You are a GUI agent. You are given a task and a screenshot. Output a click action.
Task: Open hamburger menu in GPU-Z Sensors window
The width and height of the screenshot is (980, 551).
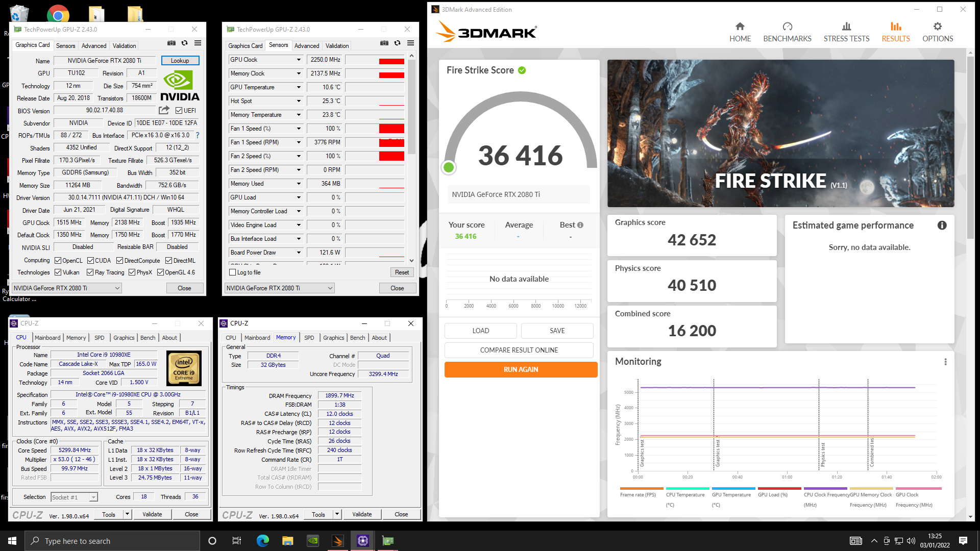coord(411,43)
